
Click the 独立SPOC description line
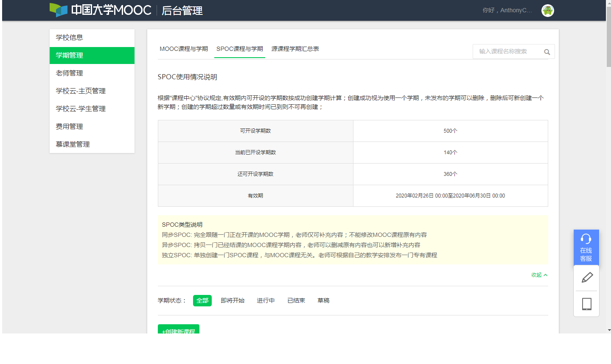[300, 255]
